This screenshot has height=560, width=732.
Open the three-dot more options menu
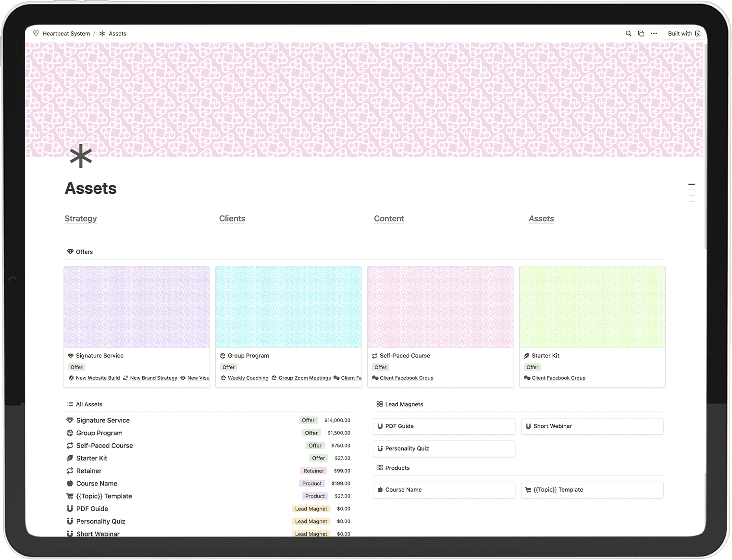(x=654, y=34)
